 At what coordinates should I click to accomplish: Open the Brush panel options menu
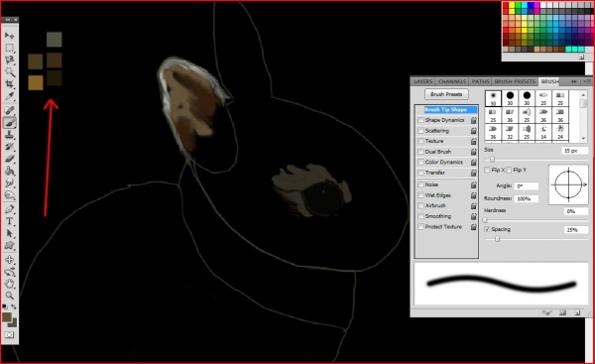pos(587,81)
